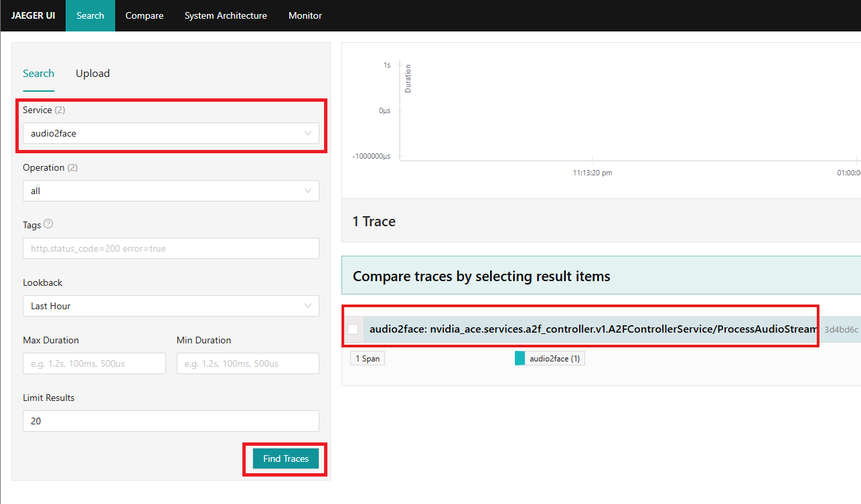This screenshot has width=861, height=504.
Task: Click the teal audio2face color swatch
Action: tap(520, 359)
